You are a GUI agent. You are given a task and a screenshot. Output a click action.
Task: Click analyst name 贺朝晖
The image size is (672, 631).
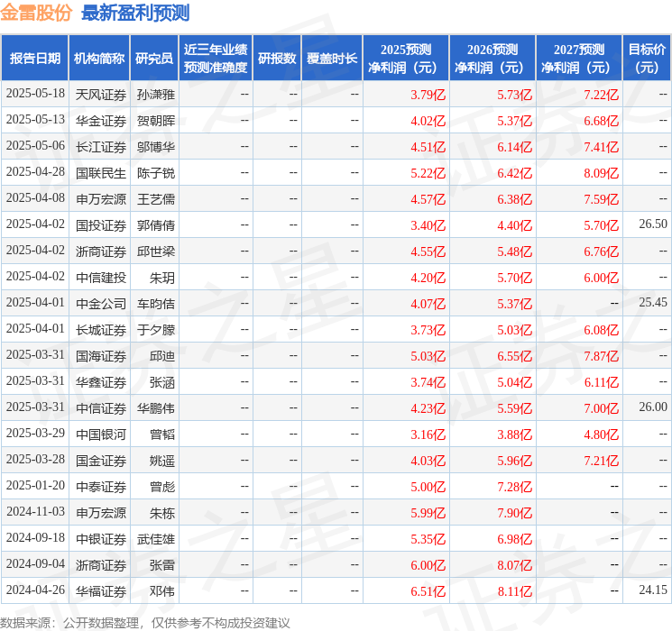point(156,121)
